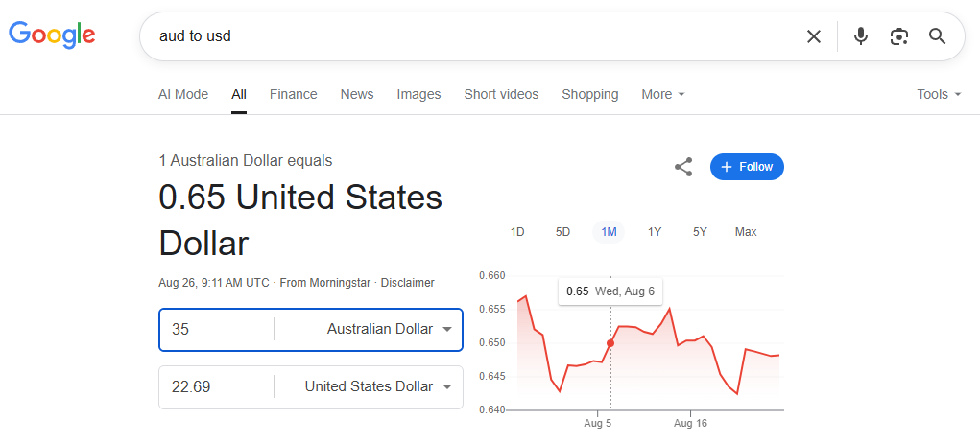The width and height of the screenshot is (980, 443).
Task: Open Google Lens image search icon
Action: coord(898,36)
